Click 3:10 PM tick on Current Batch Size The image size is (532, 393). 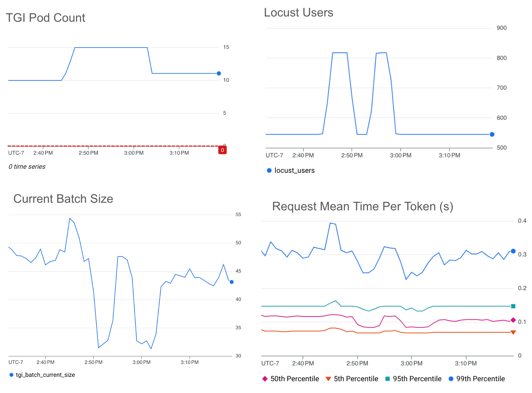[x=190, y=362]
